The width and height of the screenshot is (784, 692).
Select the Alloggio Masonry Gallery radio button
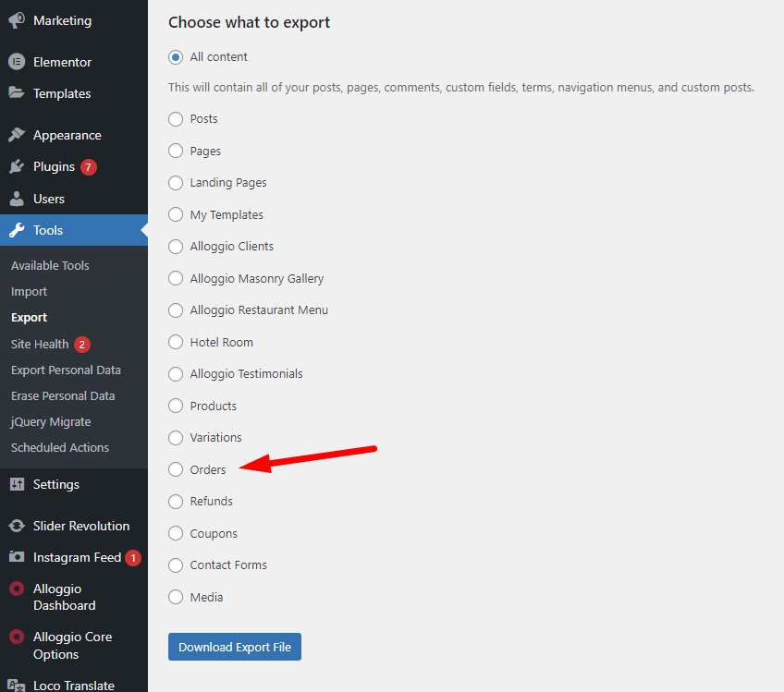(x=176, y=278)
